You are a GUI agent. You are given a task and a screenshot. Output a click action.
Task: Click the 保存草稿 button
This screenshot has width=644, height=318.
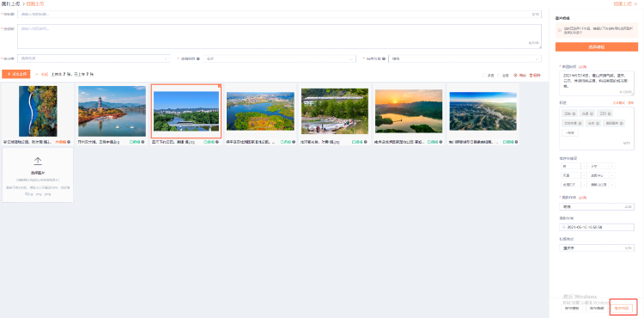click(x=597, y=309)
